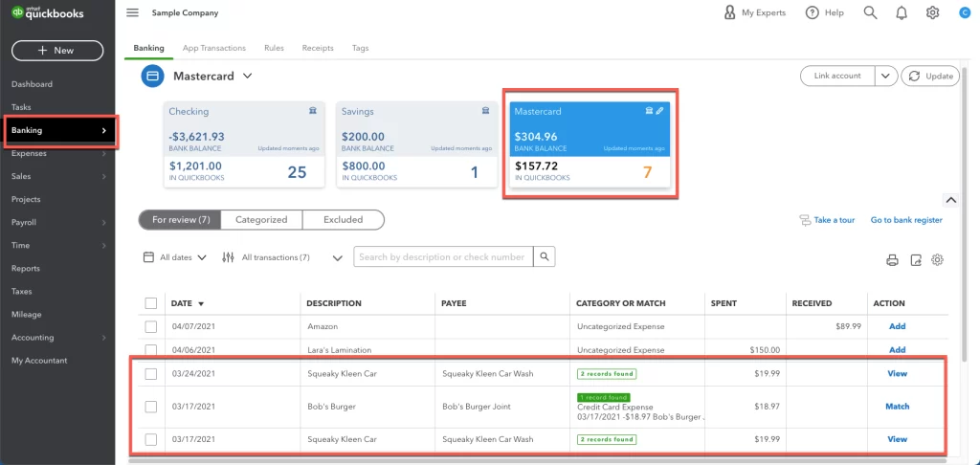Switch to the Tags tab
Screen dimensions: 980x465
coord(360,48)
